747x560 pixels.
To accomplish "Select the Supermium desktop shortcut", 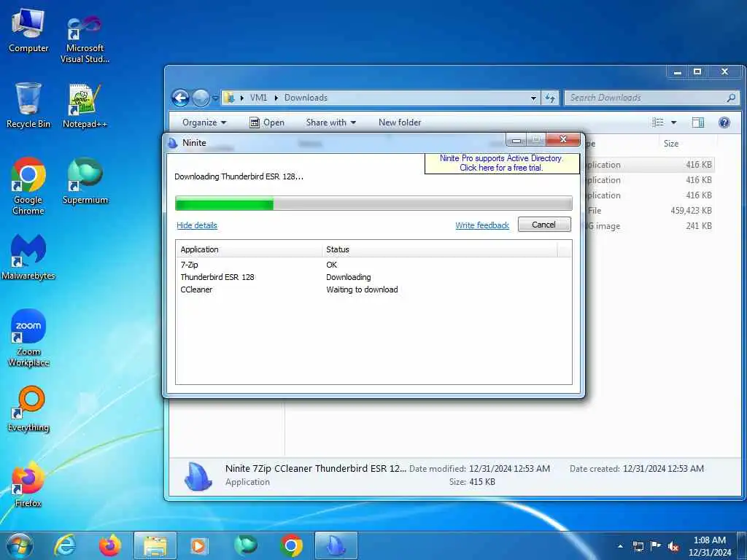I will pyautogui.click(x=85, y=181).
